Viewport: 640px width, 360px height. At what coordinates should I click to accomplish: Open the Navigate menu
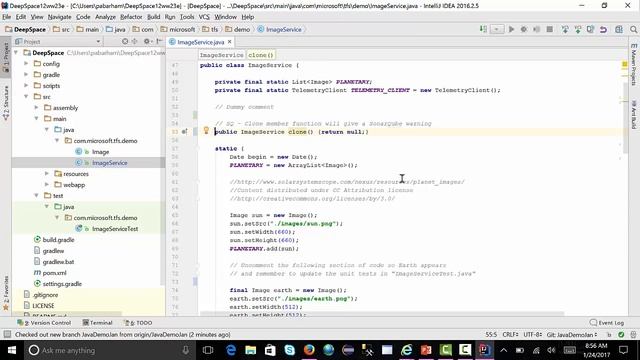[x=59, y=17]
